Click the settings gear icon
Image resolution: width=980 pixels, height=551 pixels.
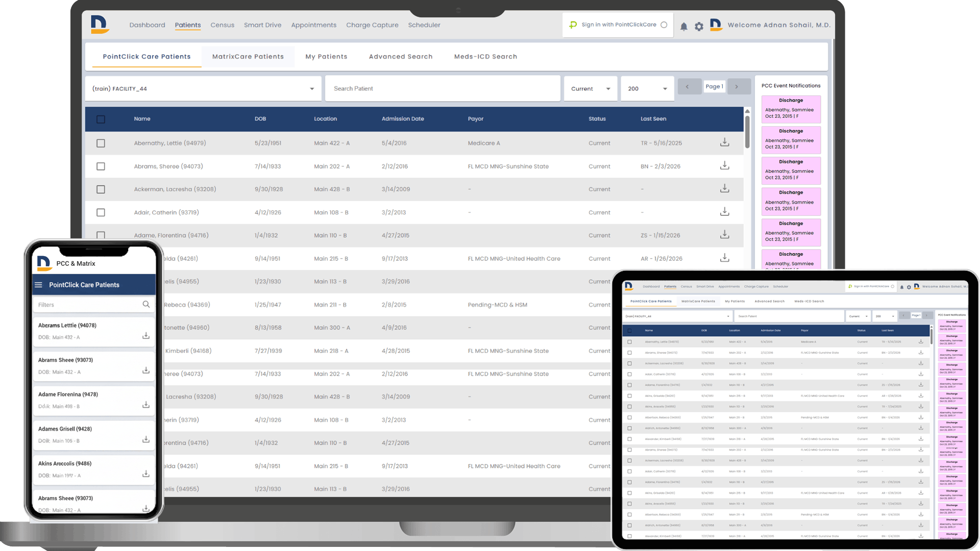(x=699, y=26)
